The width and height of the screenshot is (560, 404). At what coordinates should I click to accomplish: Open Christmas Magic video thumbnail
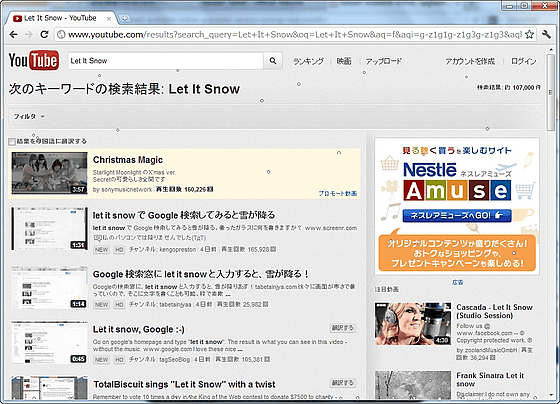click(49, 173)
